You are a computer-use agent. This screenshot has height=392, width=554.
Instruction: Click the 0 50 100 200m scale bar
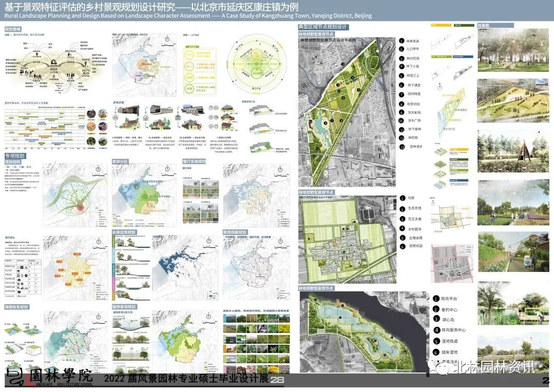[x=378, y=182]
